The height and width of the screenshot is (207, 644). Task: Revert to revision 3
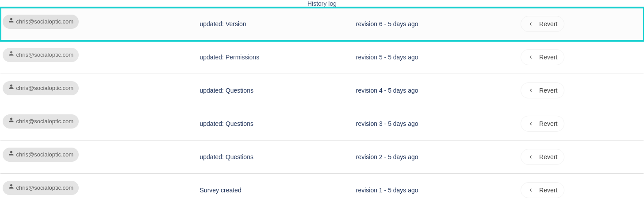[x=542, y=124]
